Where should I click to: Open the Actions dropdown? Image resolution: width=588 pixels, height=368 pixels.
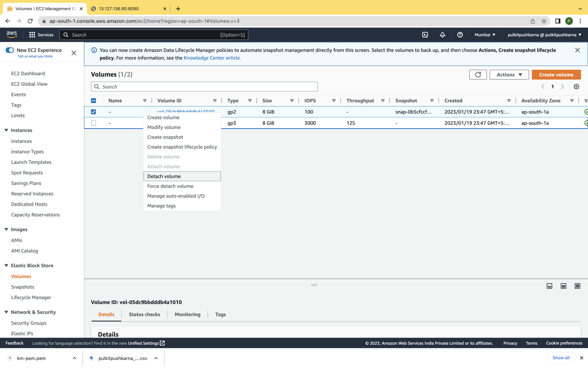509,74
